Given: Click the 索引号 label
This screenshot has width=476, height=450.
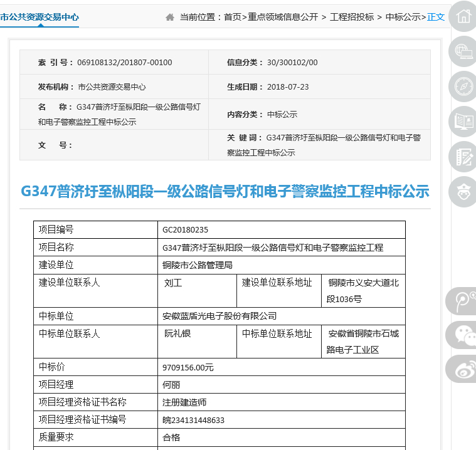Looking at the screenshot, I should (55, 63).
